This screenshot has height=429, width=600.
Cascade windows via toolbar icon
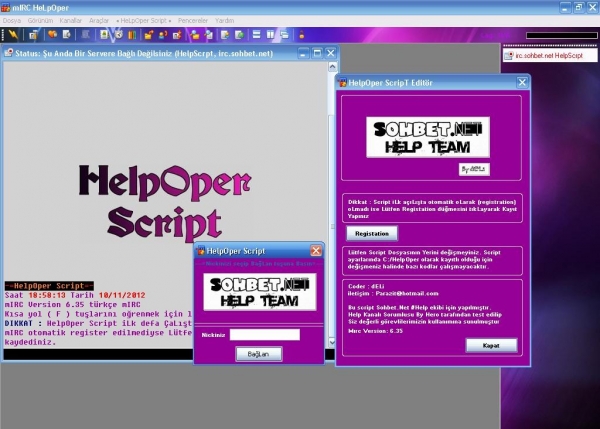point(284,35)
